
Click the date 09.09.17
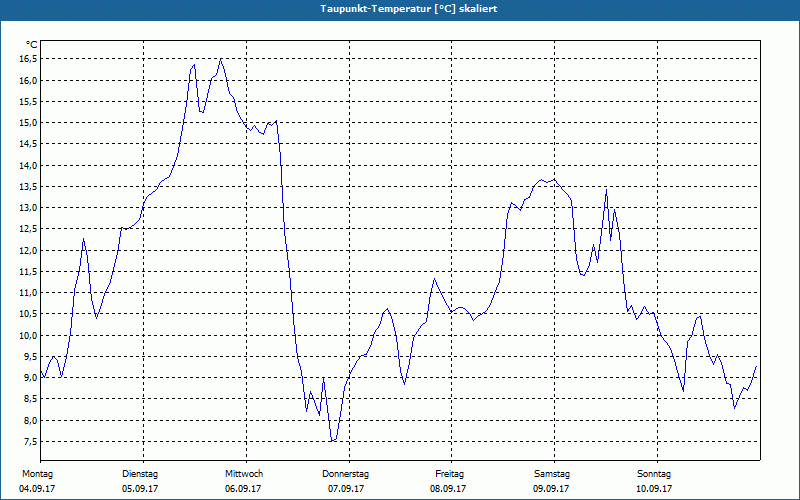coord(551,489)
